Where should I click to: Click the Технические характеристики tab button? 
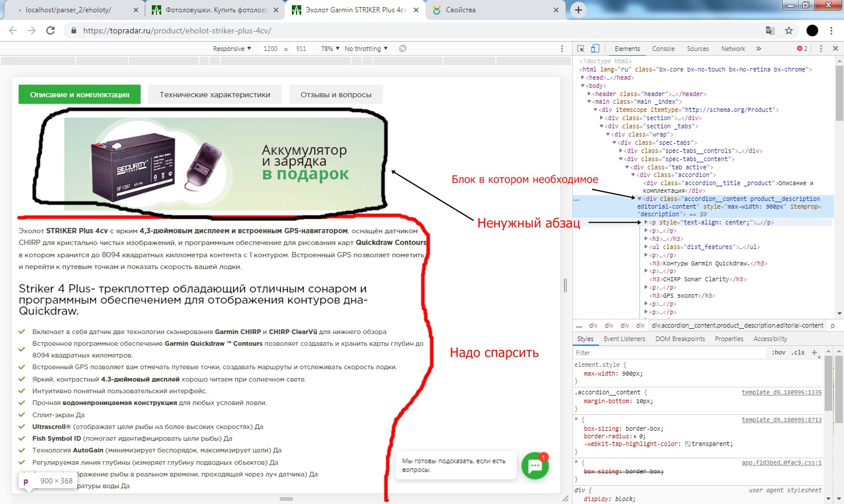215,94
